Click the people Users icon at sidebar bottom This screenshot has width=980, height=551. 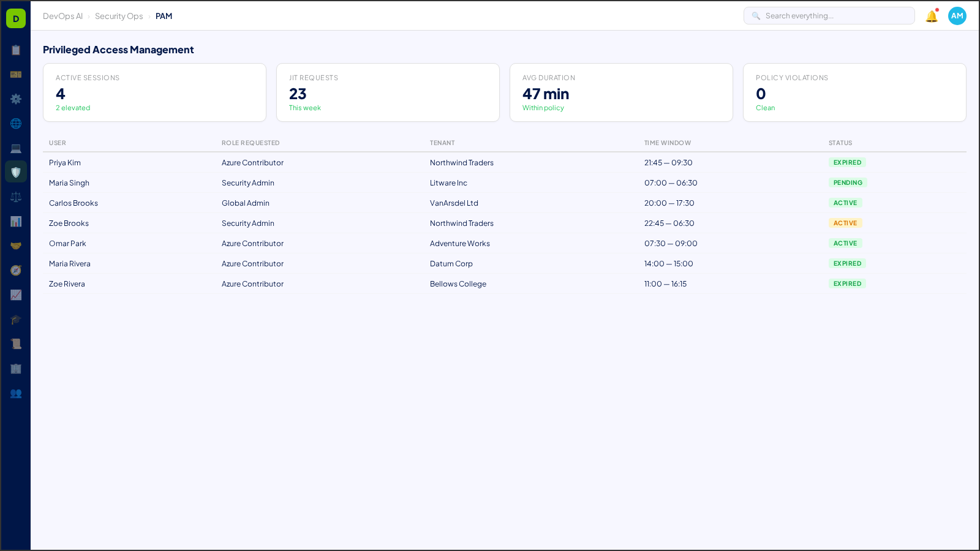pos(16,394)
